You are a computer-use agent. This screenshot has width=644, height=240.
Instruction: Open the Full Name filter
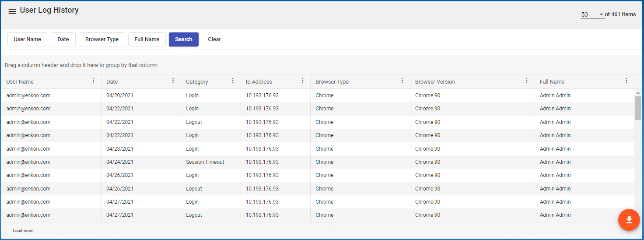click(x=147, y=39)
